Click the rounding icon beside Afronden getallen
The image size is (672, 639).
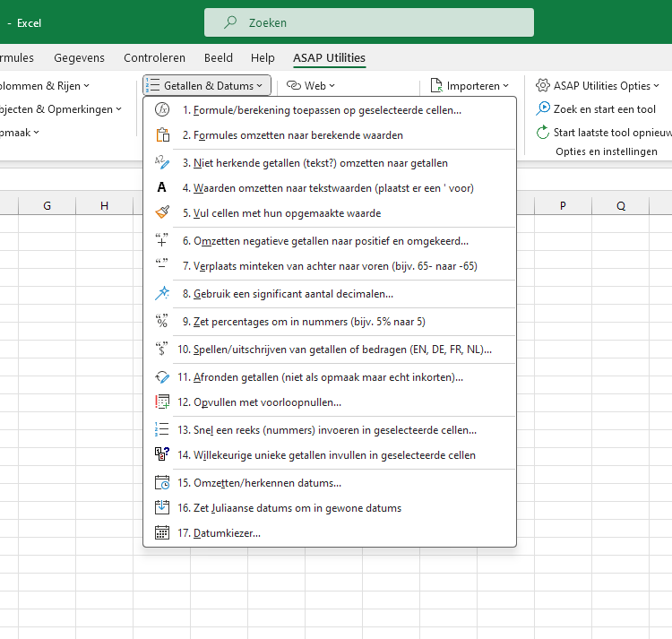[162, 377]
